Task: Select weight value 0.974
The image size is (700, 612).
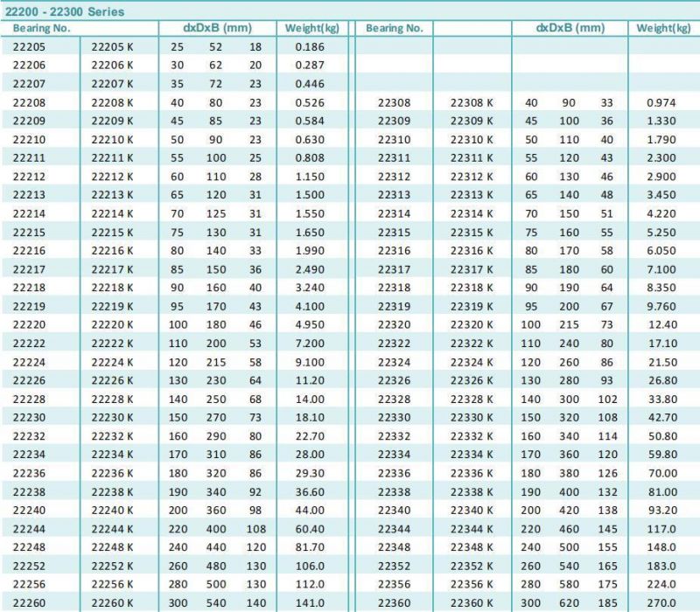Action: pyautogui.click(x=661, y=102)
